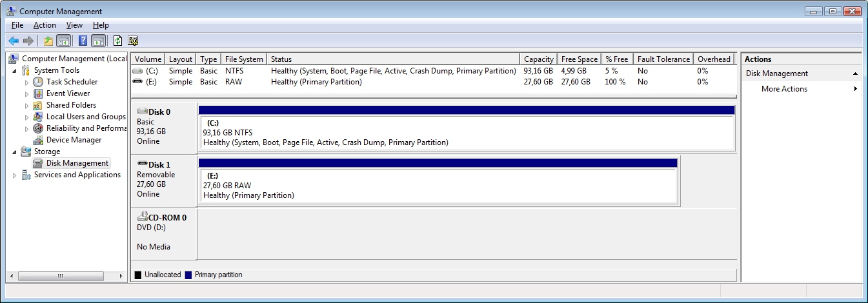Screen dimensions: 868x303
Task: Click the Services and Applications icon
Action: click(x=26, y=175)
